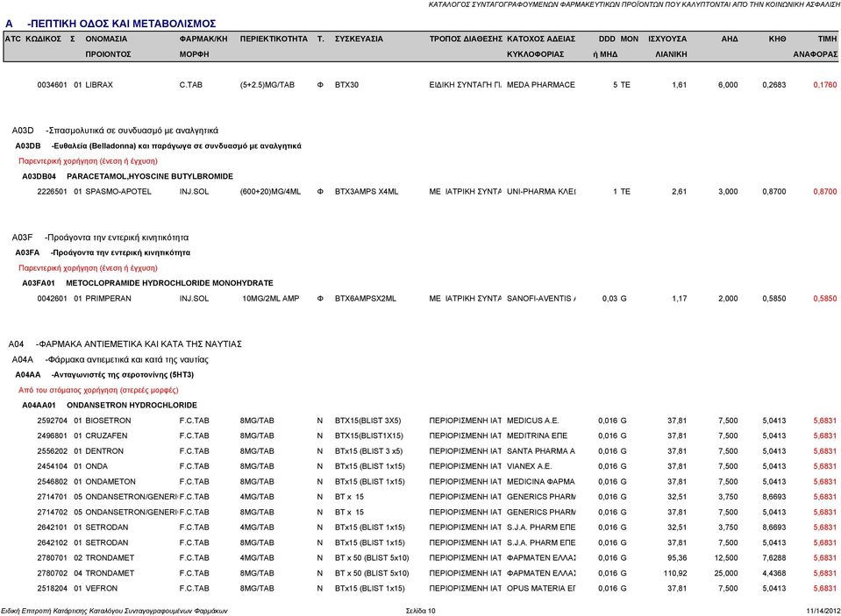841x616 pixels.
Task: Click the ΠΕΡΙΕΚΤΙΚΟΤΗΤΑ column header
Action: [274, 39]
